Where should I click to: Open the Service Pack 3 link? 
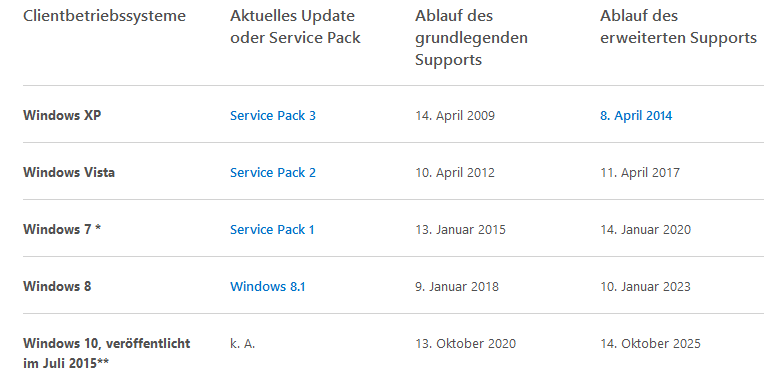[x=273, y=116]
